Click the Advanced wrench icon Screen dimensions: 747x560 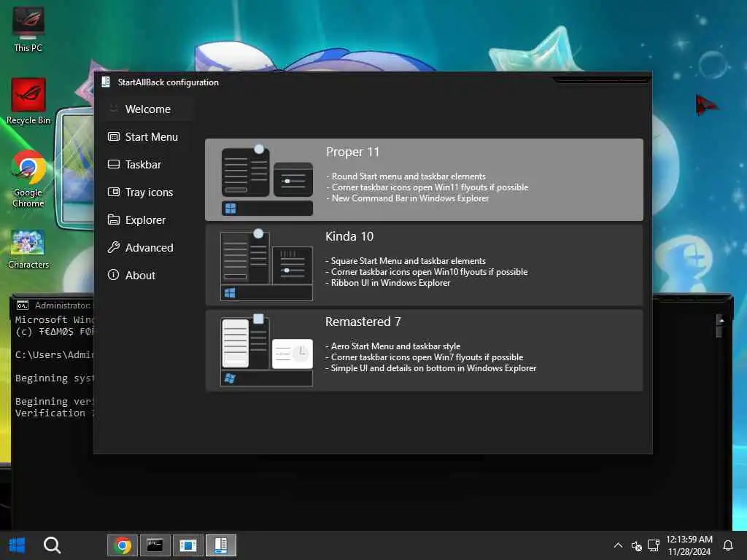113,247
